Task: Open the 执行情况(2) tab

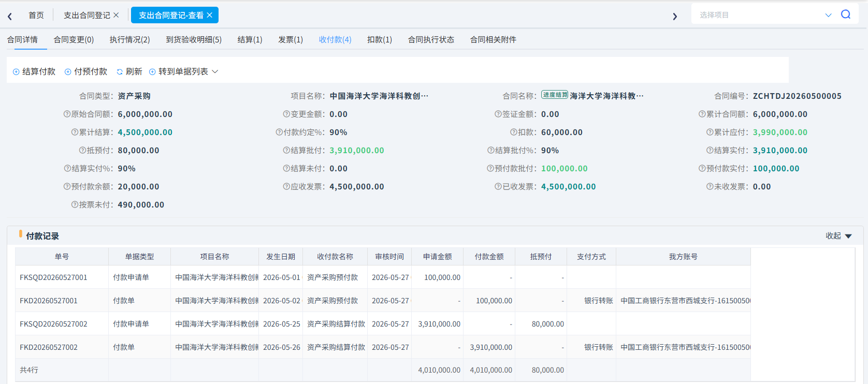Action: (130, 39)
